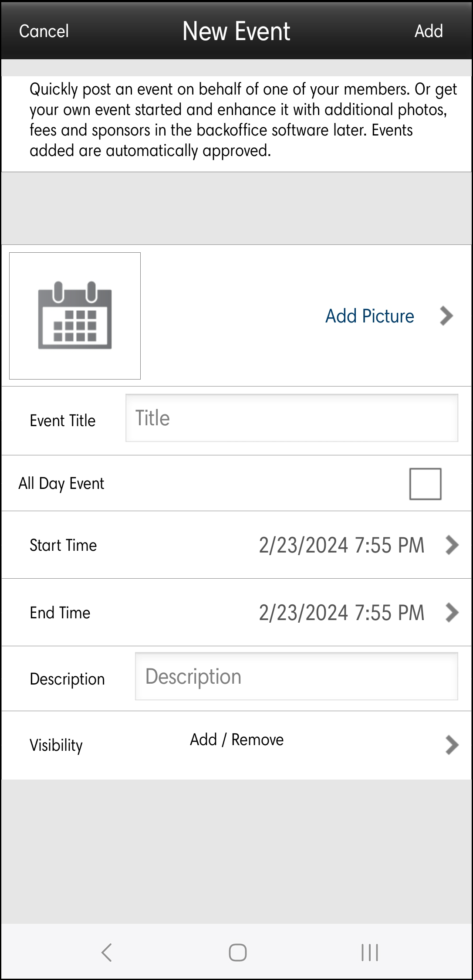The image size is (473, 980).
Task: Tap the New Event header title
Action: click(236, 31)
